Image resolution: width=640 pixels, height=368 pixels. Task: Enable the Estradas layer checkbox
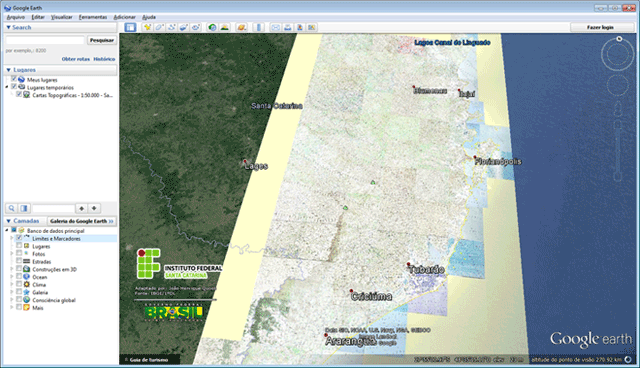[x=19, y=261]
